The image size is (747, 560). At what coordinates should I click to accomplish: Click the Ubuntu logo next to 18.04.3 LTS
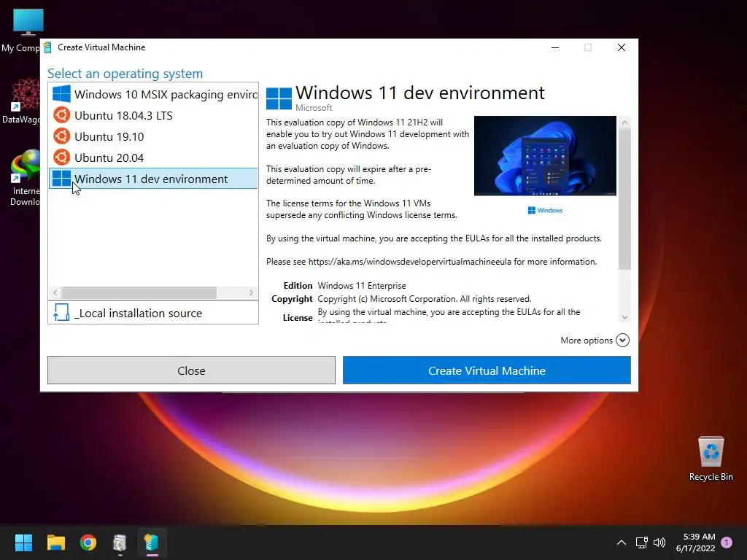click(61, 114)
